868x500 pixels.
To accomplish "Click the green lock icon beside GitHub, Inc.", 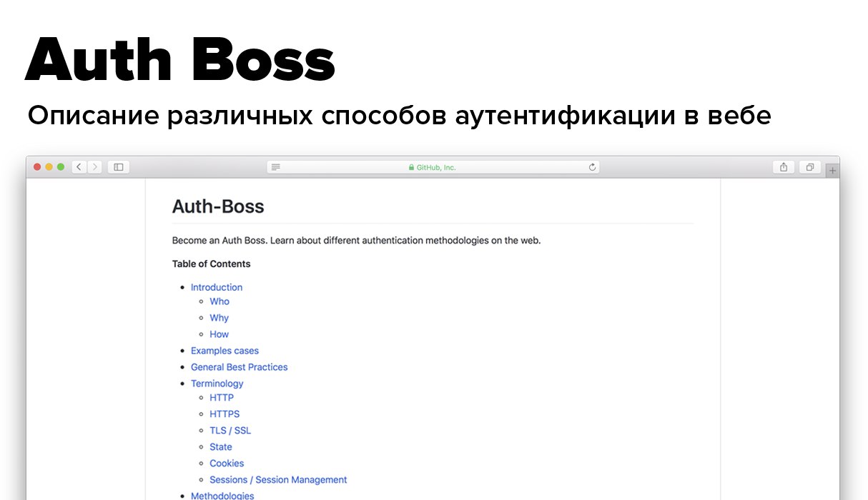I will pyautogui.click(x=411, y=168).
